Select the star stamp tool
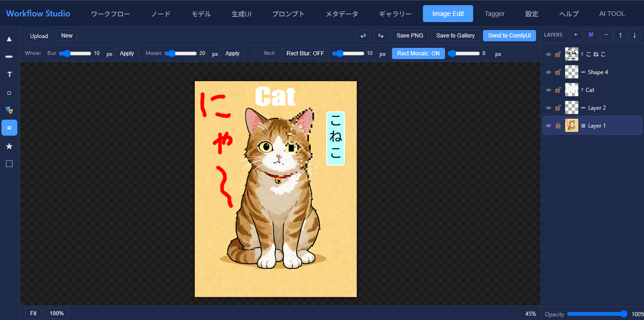This screenshot has width=644, height=320. click(x=9, y=146)
